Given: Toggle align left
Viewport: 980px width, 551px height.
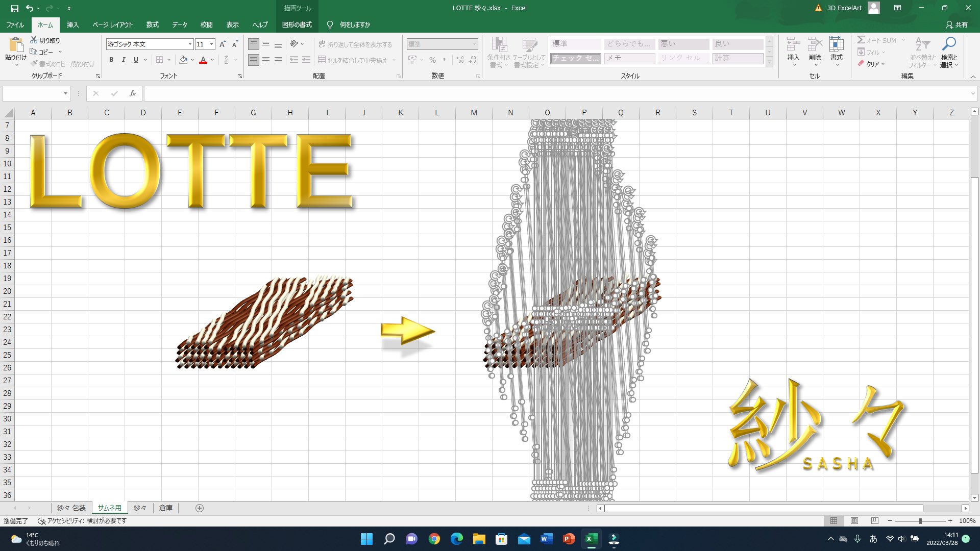Looking at the screenshot, I should point(253,60).
